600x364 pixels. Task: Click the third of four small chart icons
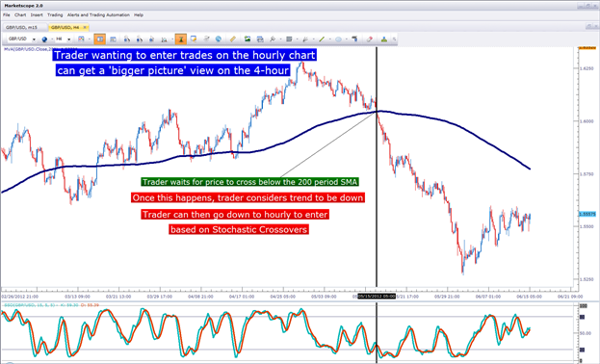(x=151, y=39)
